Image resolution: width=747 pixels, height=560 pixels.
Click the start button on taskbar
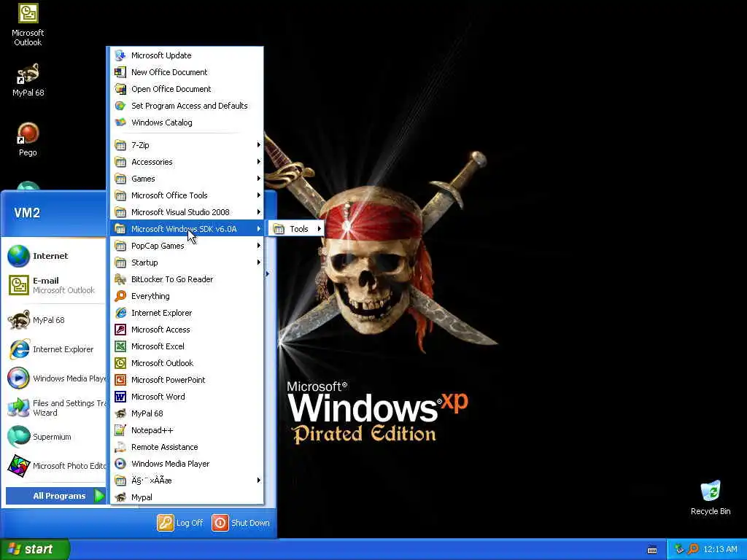pyautogui.click(x=35, y=549)
